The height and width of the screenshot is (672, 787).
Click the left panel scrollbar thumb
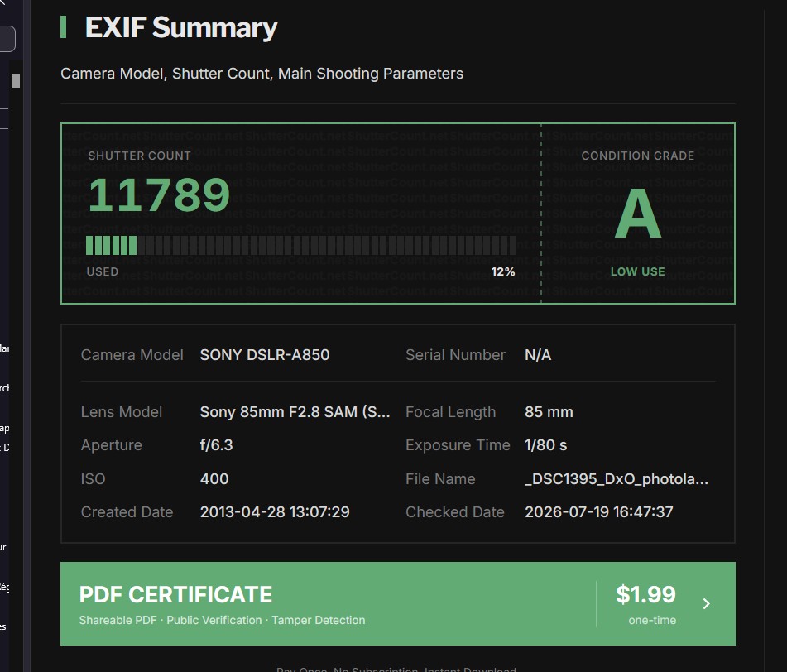[16, 81]
